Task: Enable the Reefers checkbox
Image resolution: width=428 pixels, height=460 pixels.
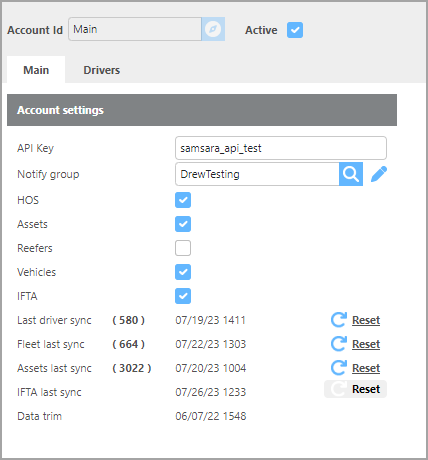Action: click(x=183, y=248)
